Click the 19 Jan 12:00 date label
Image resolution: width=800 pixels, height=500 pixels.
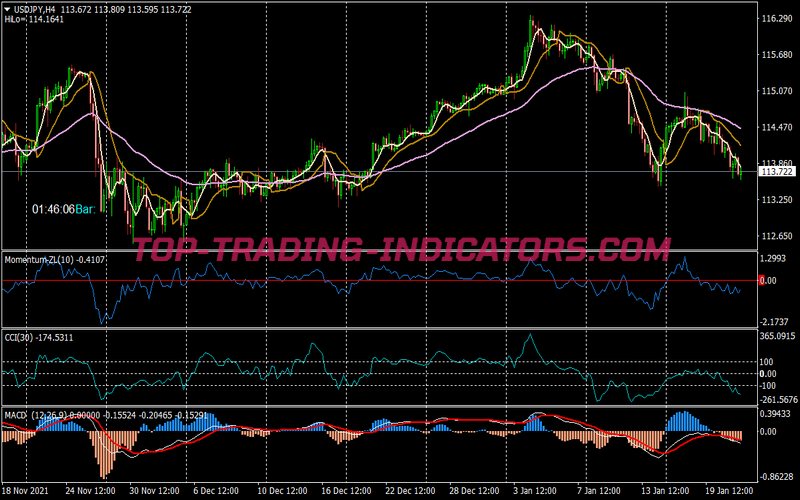[x=730, y=491]
